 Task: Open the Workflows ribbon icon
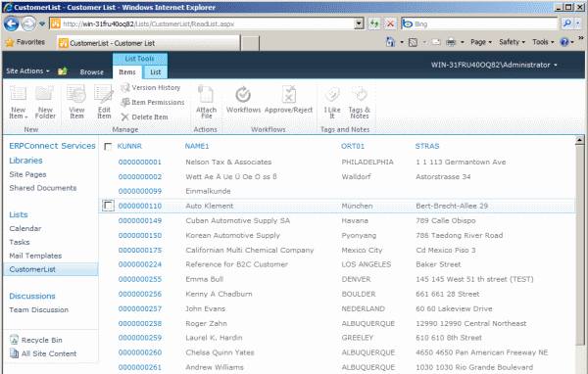243,95
